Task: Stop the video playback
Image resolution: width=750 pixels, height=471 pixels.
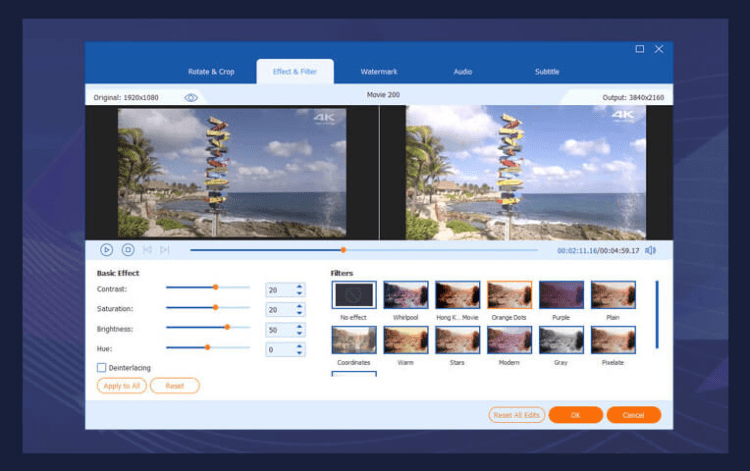Action: pos(128,250)
